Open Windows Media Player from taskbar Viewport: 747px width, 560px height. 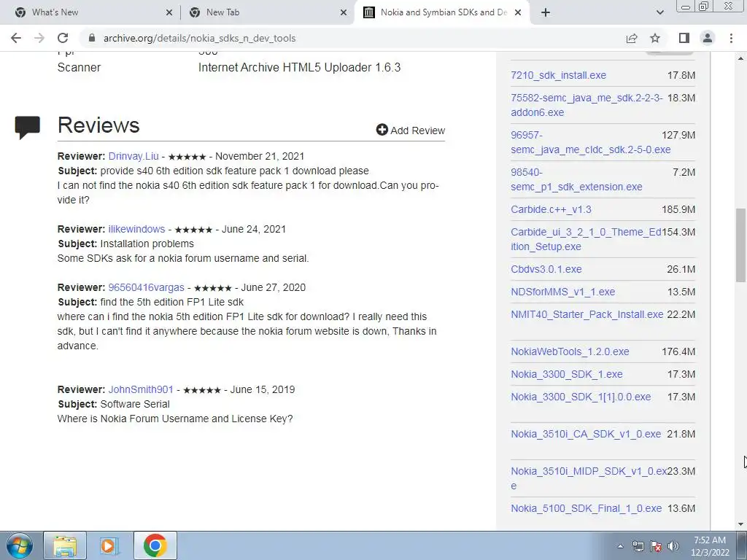(x=109, y=545)
